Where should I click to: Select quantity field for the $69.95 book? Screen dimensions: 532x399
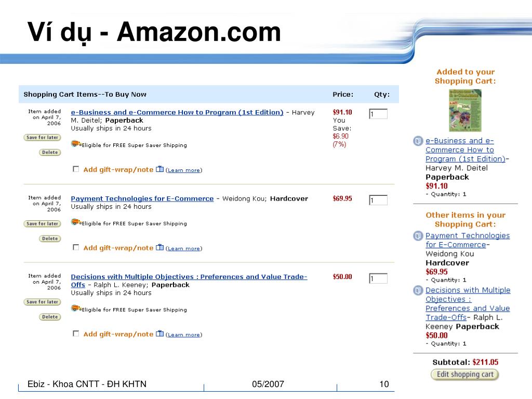coord(378,200)
